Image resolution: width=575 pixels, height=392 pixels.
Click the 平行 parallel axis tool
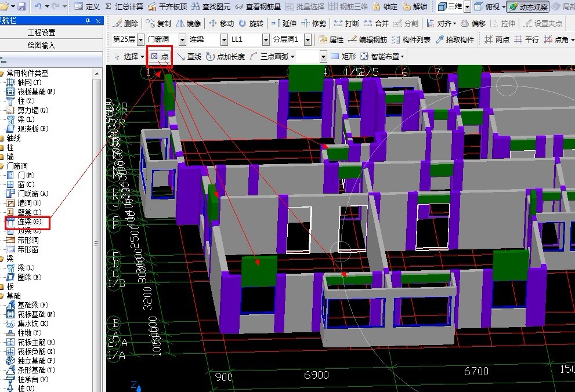[x=526, y=39]
